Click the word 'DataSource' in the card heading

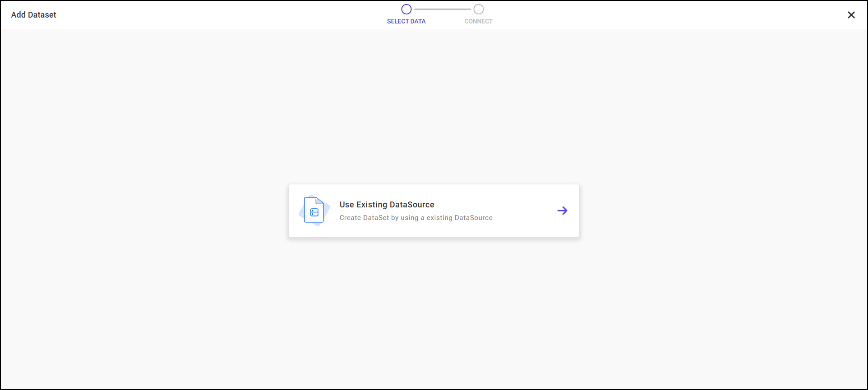(412, 205)
